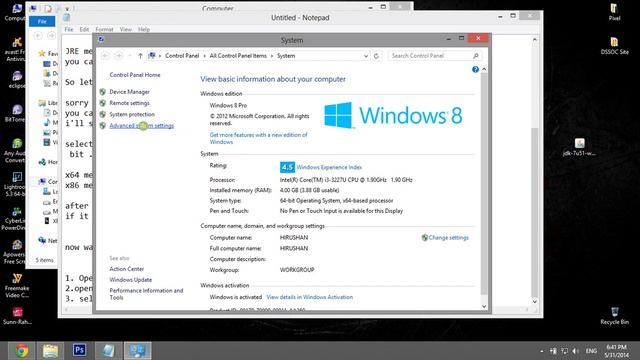Click All Control Panel Items breadcrumb
Image resolution: width=640 pixels, height=360 pixels.
pos(238,56)
